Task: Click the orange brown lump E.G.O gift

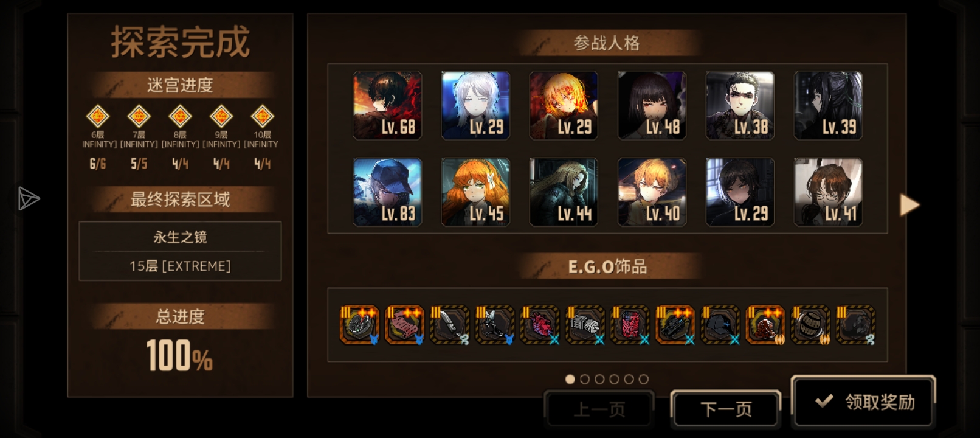Action: click(x=765, y=325)
